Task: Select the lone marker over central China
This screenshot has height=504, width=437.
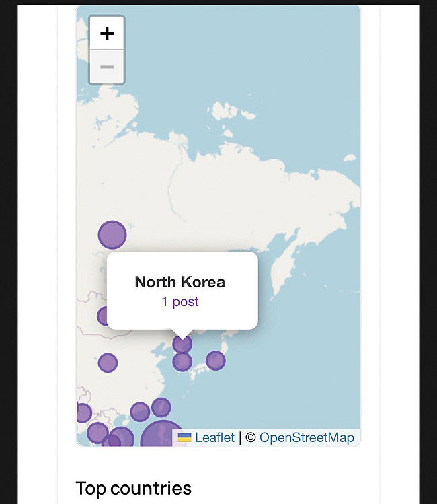Action: (x=108, y=363)
